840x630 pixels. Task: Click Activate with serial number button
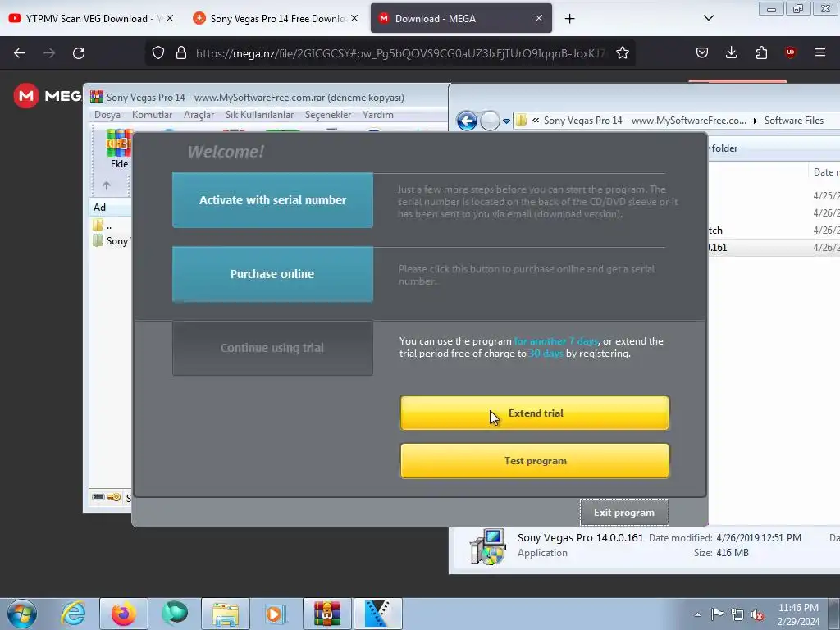[272, 200]
